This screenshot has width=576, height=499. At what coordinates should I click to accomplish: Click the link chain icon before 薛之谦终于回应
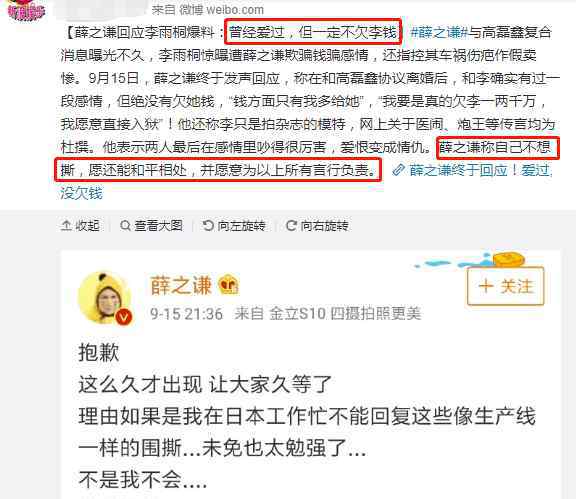pos(398,170)
